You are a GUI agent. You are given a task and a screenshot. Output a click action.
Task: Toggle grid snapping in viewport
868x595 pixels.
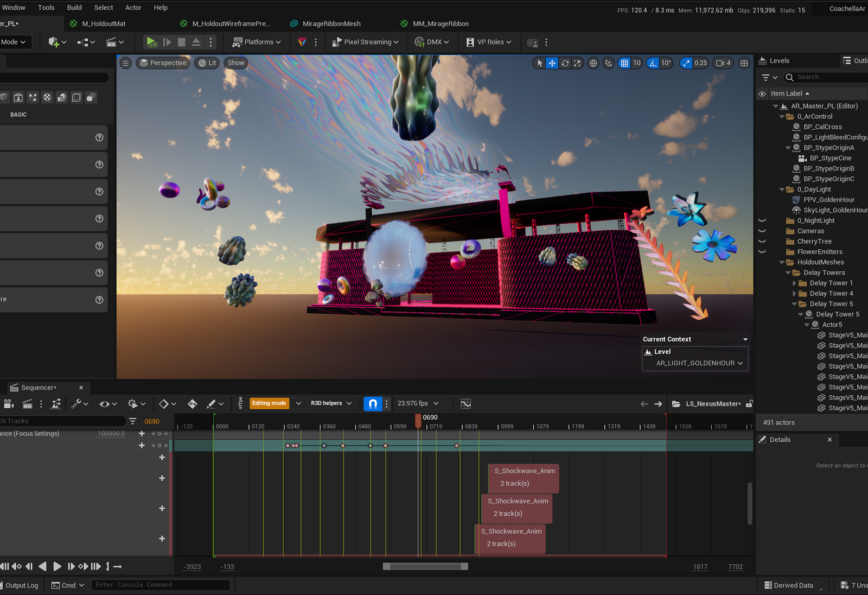point(624,63)
